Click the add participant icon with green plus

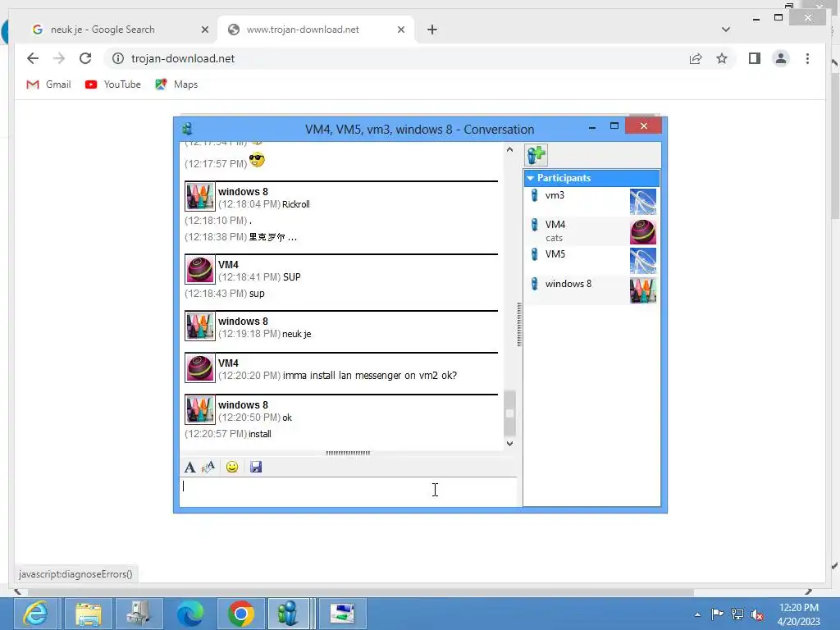click(x=536, y=155)
